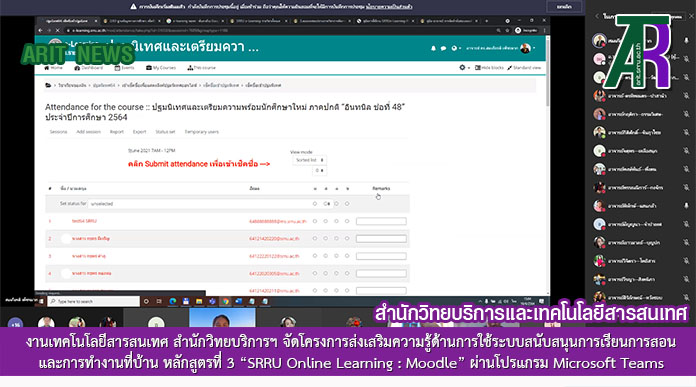Open the View mode Sorted list dropdown

coord(309,160)
